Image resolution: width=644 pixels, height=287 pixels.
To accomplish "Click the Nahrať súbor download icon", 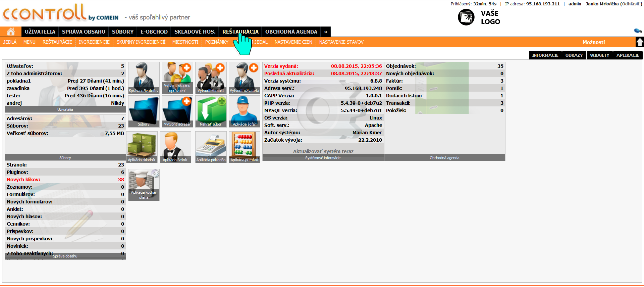I will click(211, 111).
